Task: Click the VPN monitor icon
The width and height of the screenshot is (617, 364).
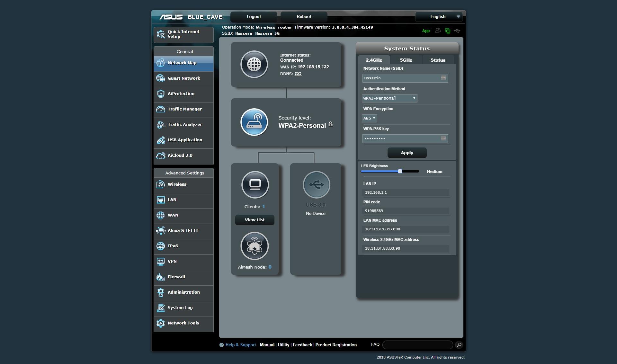Action: tap(161, 261)
